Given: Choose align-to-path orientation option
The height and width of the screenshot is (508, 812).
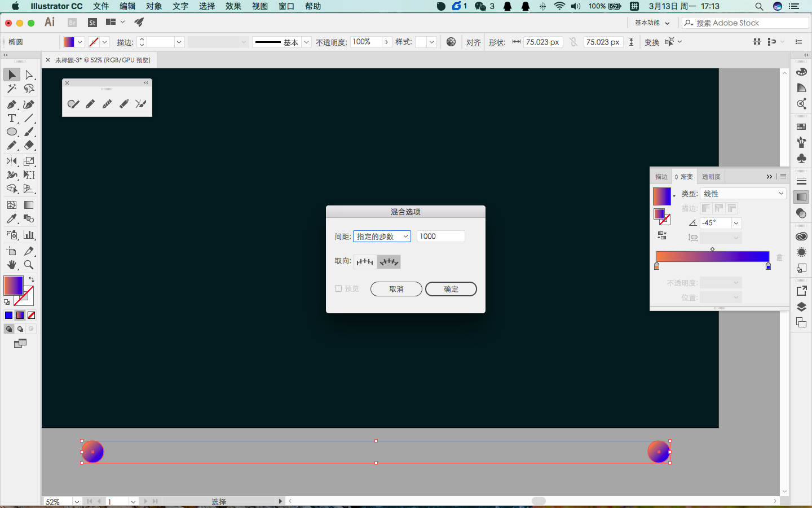Looking at the screenshot, I should coord(389,262).
